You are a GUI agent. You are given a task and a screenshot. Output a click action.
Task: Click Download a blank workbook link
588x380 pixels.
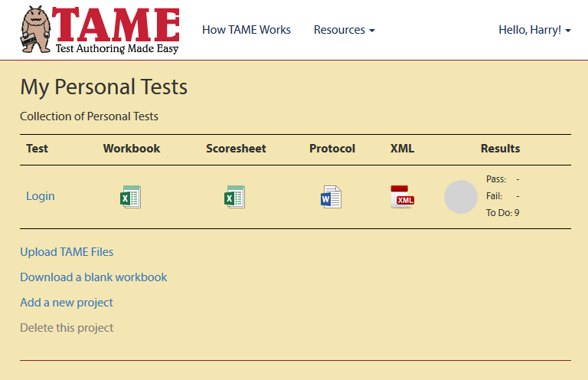point(93,277)
